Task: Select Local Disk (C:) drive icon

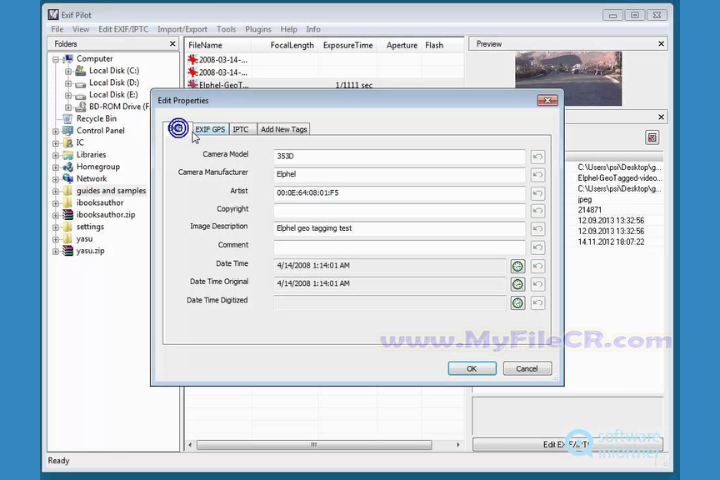Action: (80, 70)
